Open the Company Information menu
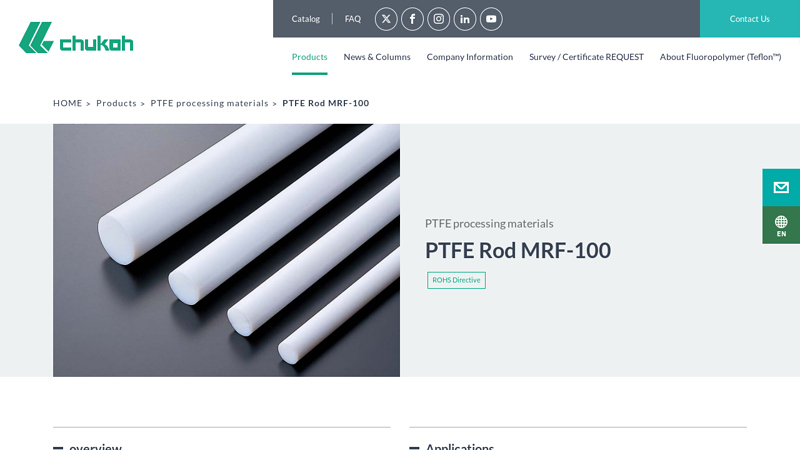The image size is (800, 450). click(x=469, y=57)
